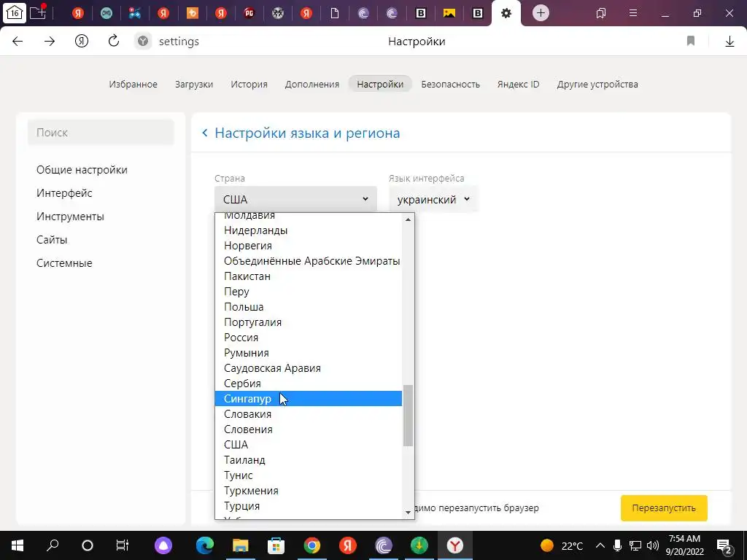Switch to the blank page icon tab

pyautogui.click(x=335, y=13)
